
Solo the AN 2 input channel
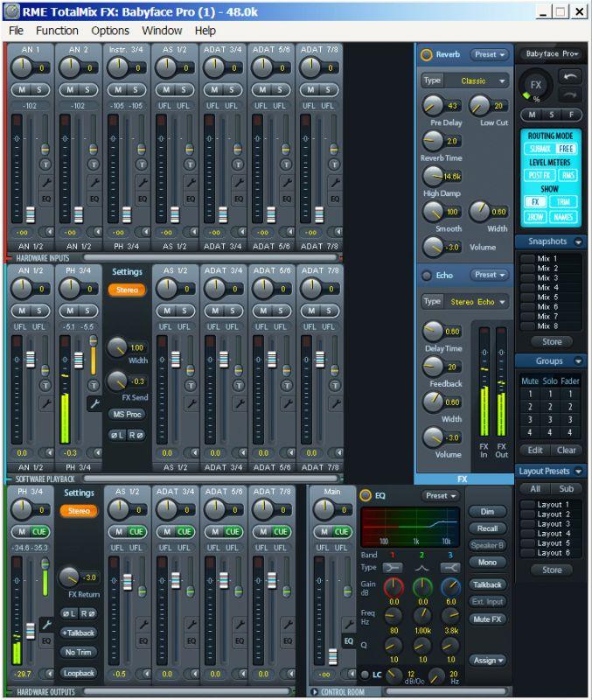pos(87,90)
